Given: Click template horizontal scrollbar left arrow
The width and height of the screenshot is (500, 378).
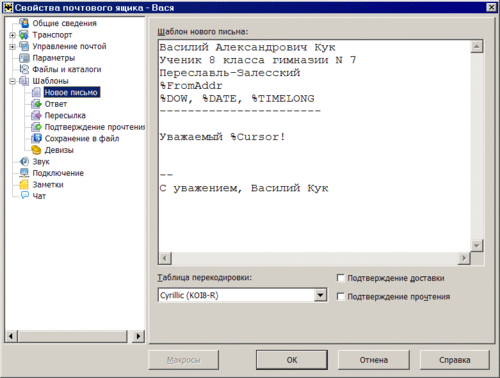Looking at the screenshot, I should click(165, 258).
